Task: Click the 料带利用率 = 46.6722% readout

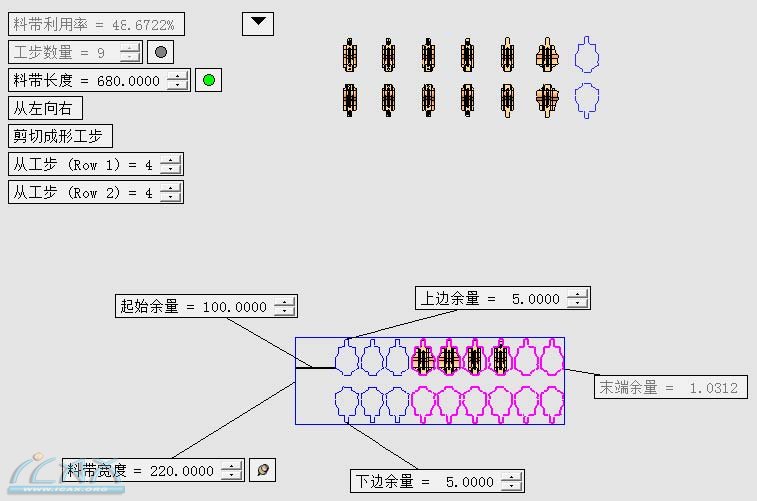Action: [96, 24]
